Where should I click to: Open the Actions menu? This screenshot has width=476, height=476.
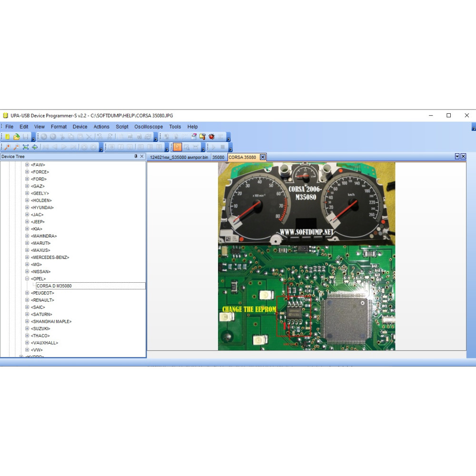101,127
